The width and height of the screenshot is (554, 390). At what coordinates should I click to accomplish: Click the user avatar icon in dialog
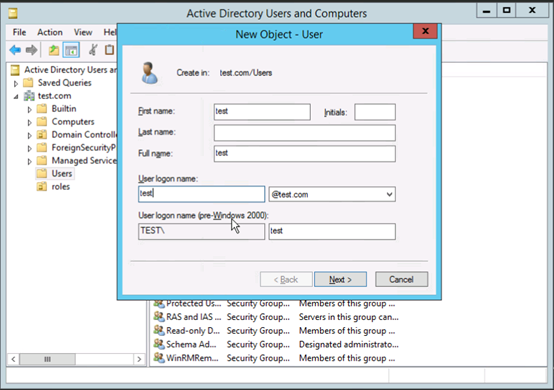[x=149, y=73]
